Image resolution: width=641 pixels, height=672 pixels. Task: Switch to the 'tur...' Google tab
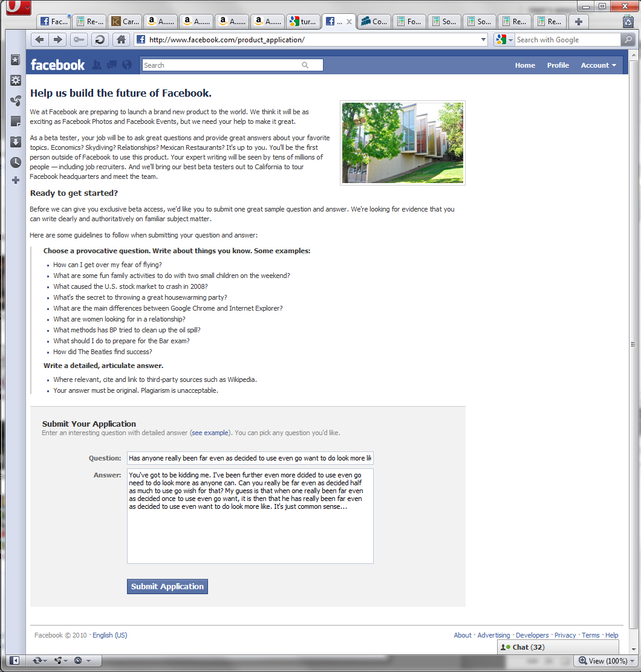(x=303, y=22)
